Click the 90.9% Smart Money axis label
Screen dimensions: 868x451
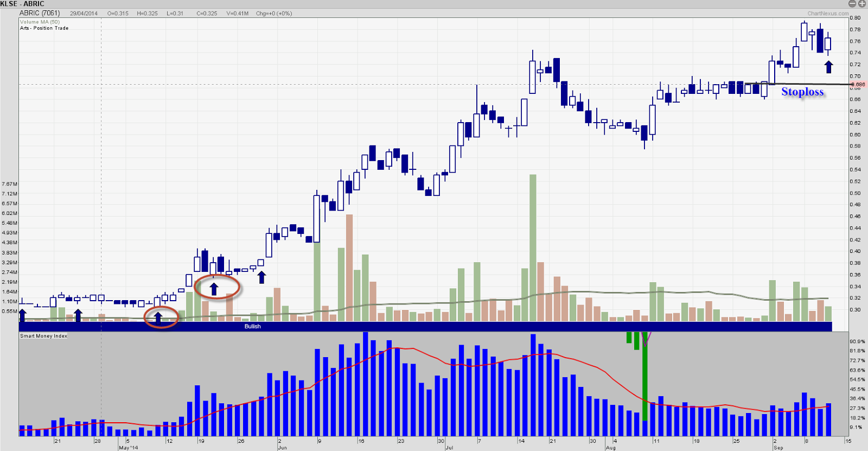(x=858, y=341)
